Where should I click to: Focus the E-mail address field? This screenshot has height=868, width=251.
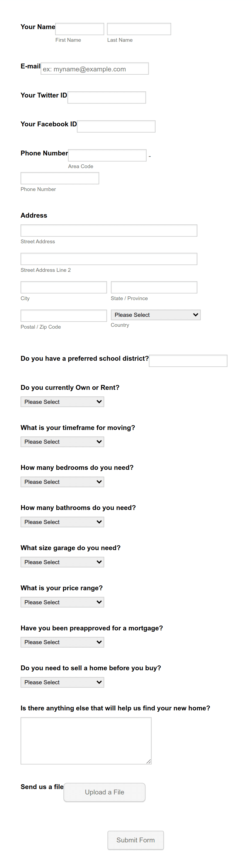[95, 68]
